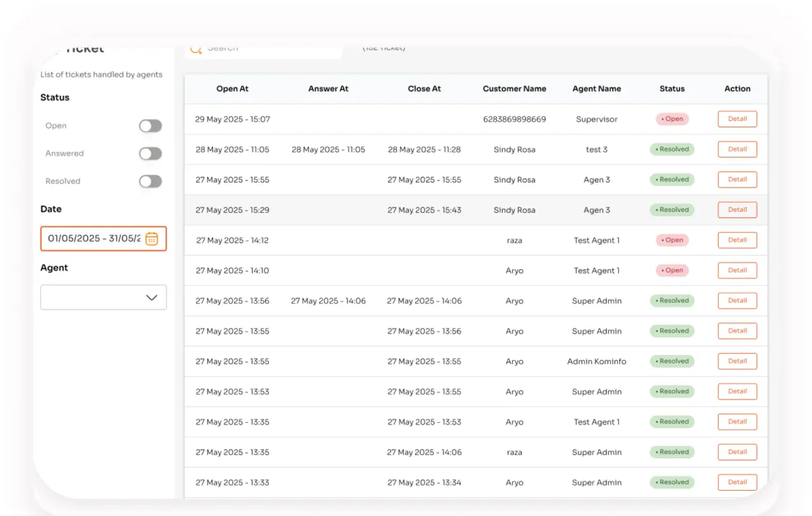This screenshot has width=812, height=516.
Task: Click the test 3 agent name cell
Action: point(597,150)
